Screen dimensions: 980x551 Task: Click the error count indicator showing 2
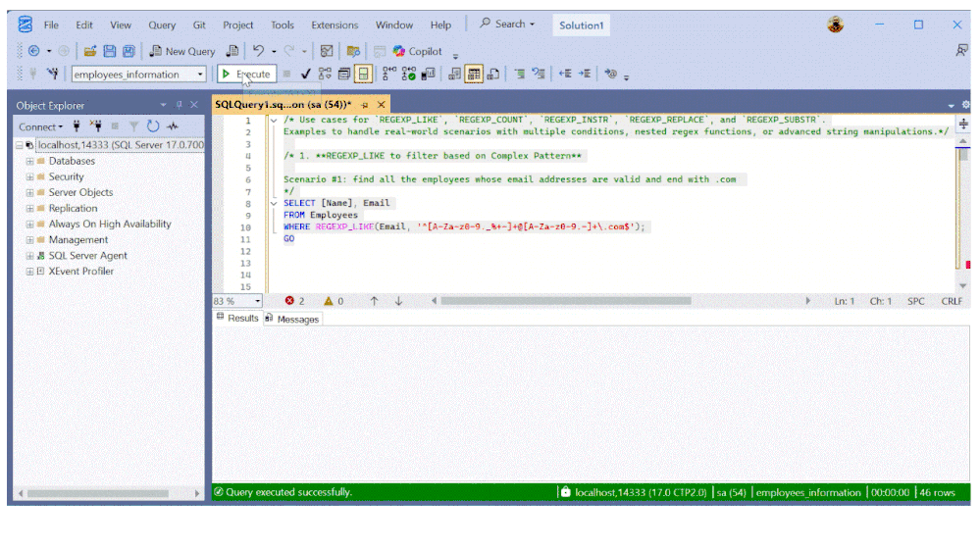(294, 301)
